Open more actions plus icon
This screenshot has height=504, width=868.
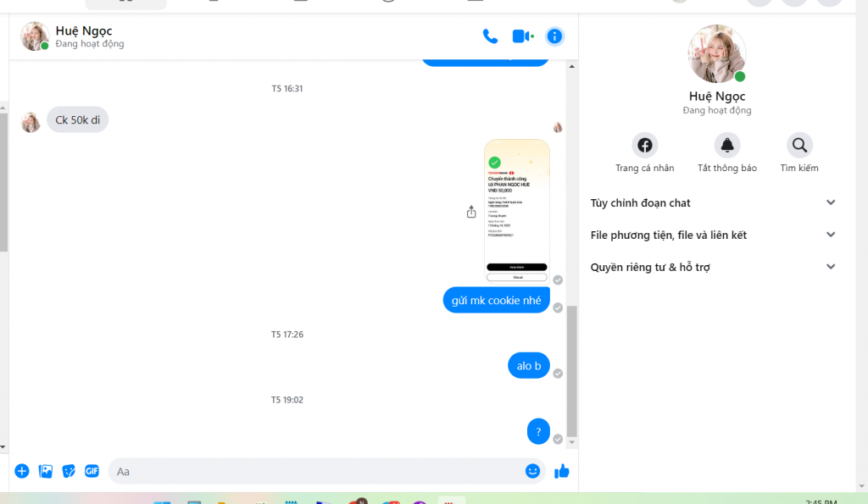[x=22, y=471]
